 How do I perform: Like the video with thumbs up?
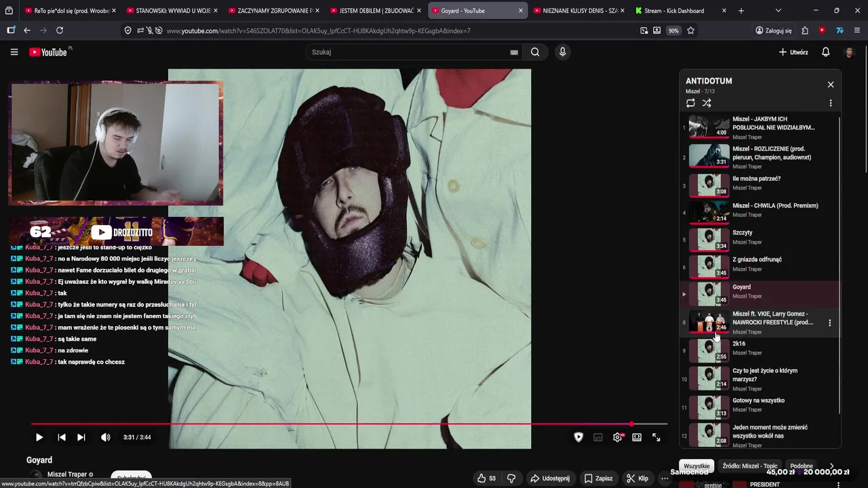pos(486,478)
